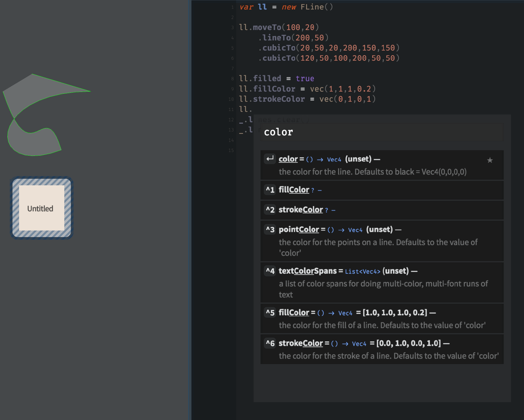
Task: Click the star icon in the color completion
Action: tap(490, 160)
